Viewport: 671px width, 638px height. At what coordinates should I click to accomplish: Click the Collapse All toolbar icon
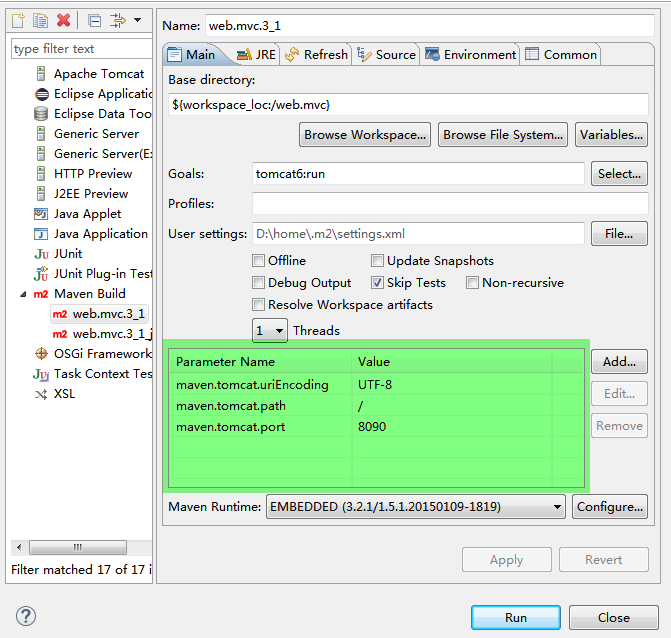tap(94, 20)
